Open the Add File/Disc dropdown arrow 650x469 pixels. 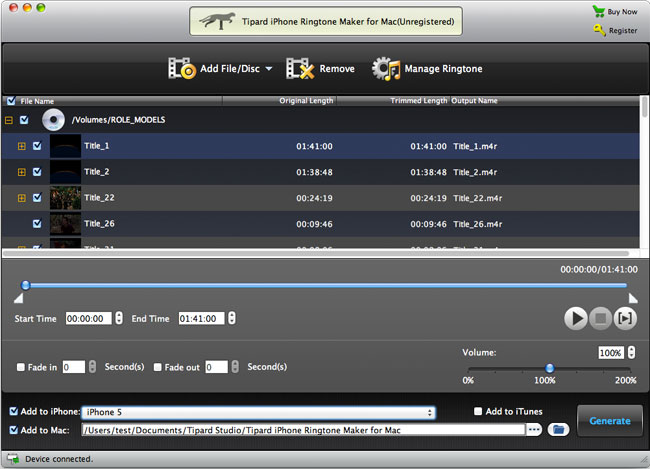[269, 68]
